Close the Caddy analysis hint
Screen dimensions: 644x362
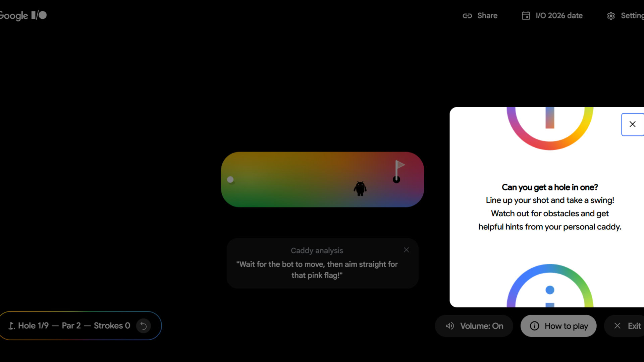coord(406,250)
